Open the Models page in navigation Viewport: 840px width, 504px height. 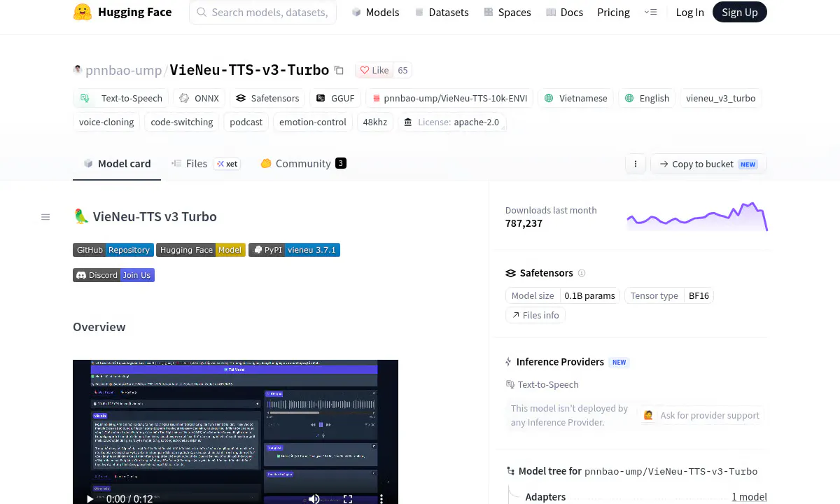pyautogui.click(x=375, y=12)
